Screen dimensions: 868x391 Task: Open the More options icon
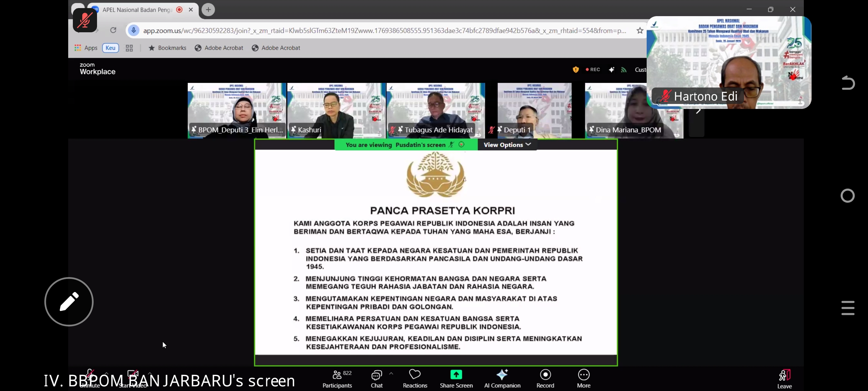(x=584, y=375)
